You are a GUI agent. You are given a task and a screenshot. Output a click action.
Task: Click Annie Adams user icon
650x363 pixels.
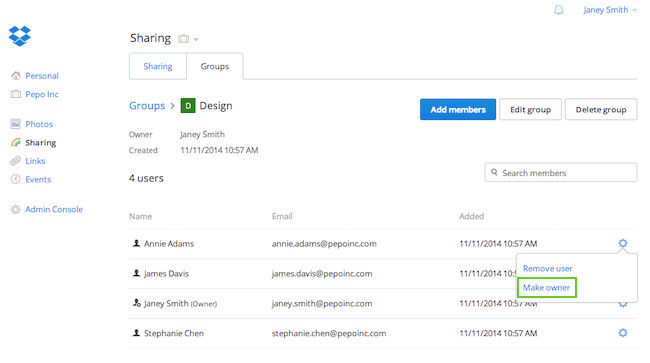coord(136,243)
